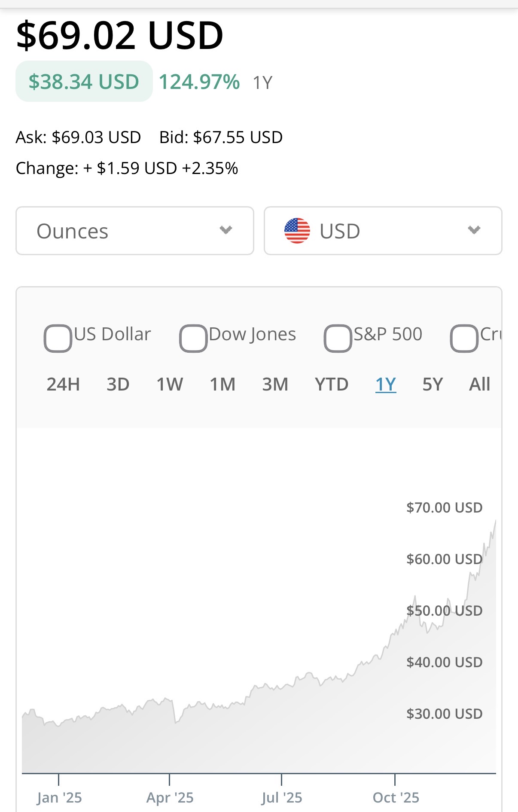
Task: Choose the YTD time range
Action: pyautogui.click(x=331, y=384)
